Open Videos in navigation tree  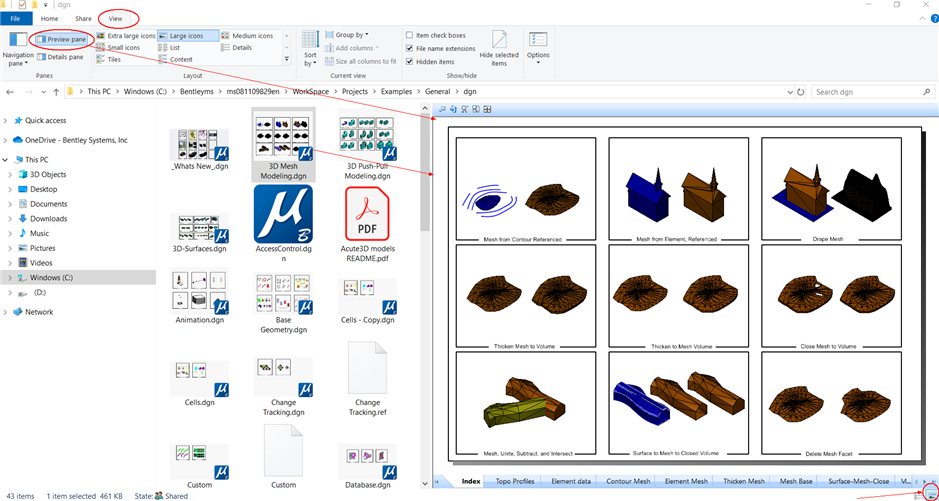pos(41,263)
